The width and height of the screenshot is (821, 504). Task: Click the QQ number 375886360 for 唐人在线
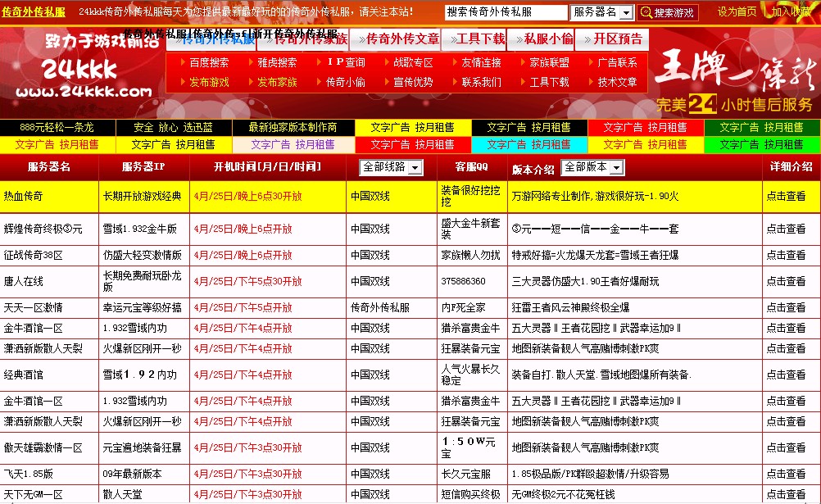(x=465, y=281)
